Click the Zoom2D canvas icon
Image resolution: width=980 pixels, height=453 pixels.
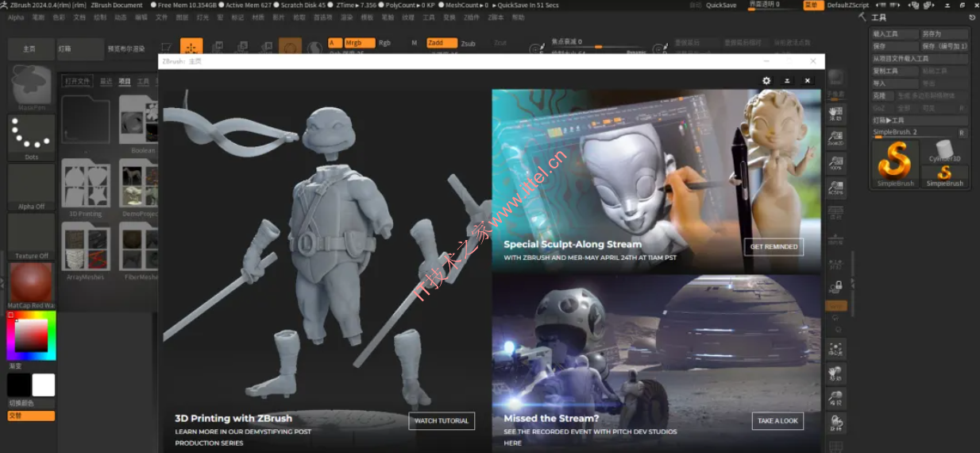tap(835, 138)
